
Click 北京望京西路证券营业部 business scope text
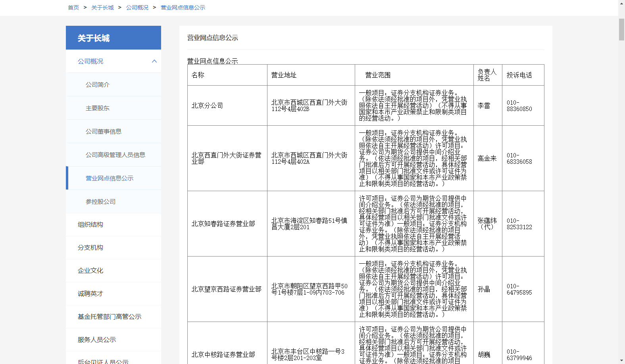click(x=413, y=289)
